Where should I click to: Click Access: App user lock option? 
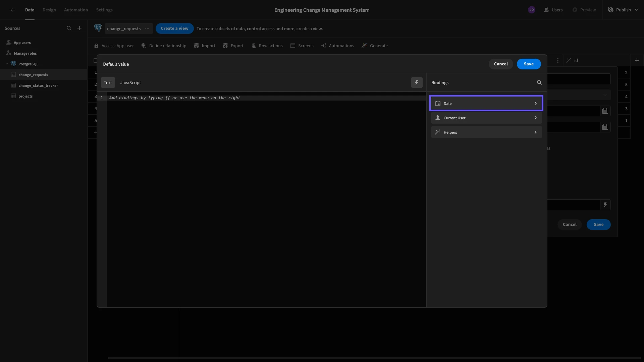point(114,46)
